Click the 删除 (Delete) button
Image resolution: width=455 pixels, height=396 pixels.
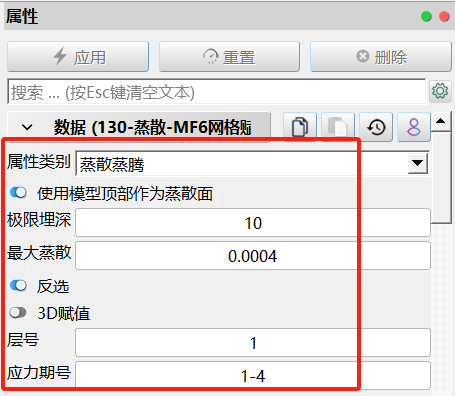(381, 57)
